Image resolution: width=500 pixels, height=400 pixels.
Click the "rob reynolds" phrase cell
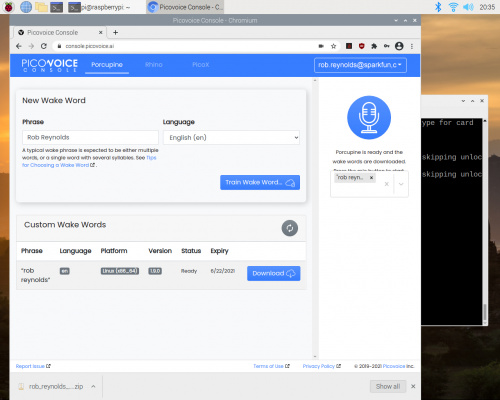35,275
